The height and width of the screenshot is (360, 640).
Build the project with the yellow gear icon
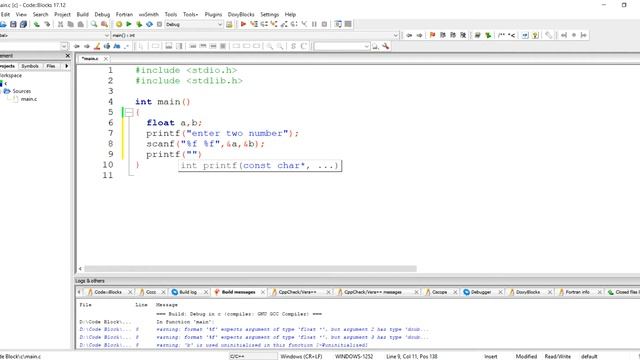coord(119,24)
